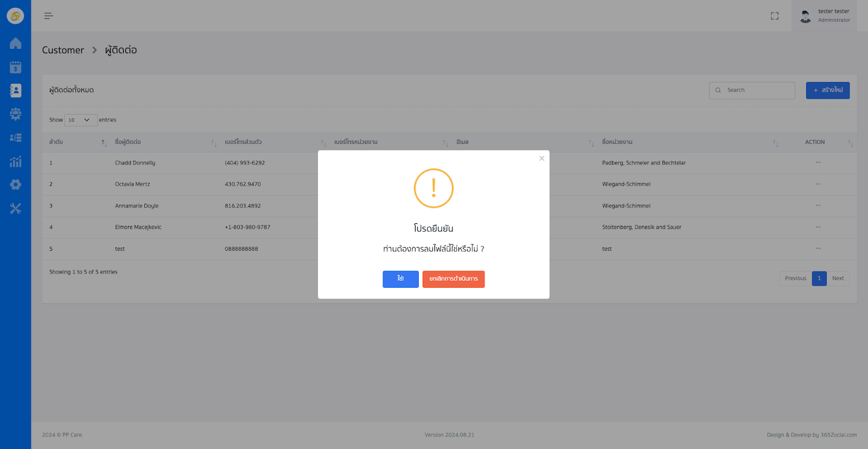Open action menu for Chadd Donnelly row
This screenshot has height=449, width=868.
pyautogui.click(x=818, y=162)
